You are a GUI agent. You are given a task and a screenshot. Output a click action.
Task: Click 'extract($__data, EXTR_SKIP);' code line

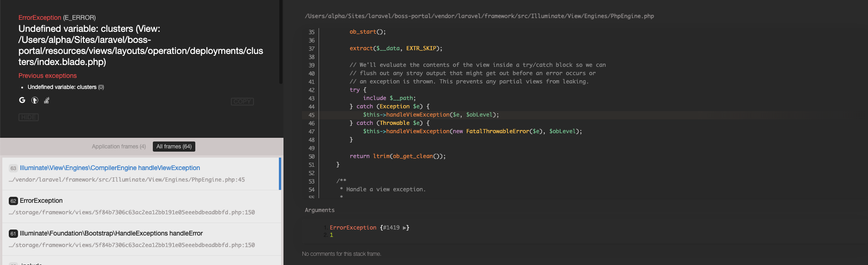pos(396,48)
